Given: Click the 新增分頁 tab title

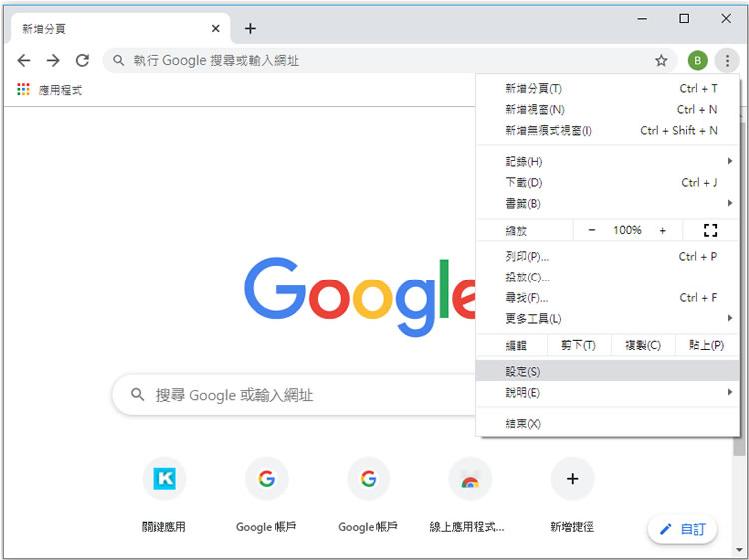Looking at the screenshot, I should pos(44,29).
